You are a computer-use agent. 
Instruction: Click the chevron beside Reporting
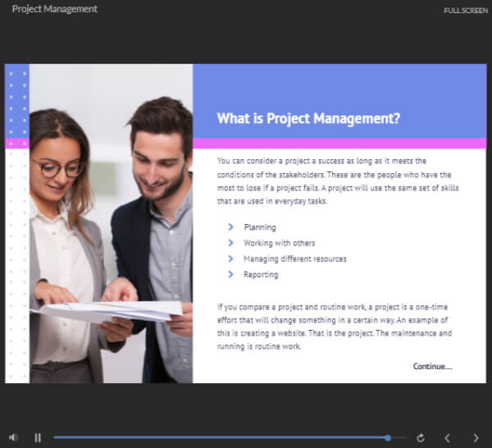pyautogui.click(x=230, y=274)
